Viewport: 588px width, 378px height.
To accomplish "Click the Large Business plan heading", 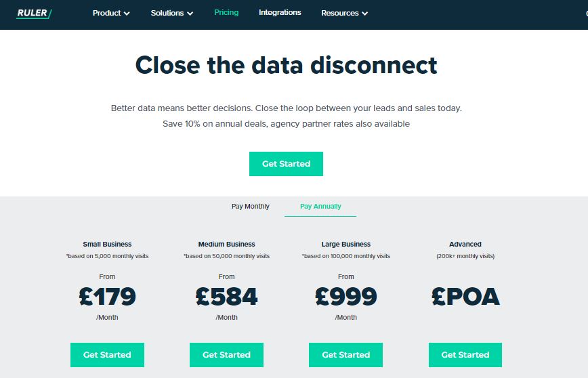I will click(x=345, y=244).
